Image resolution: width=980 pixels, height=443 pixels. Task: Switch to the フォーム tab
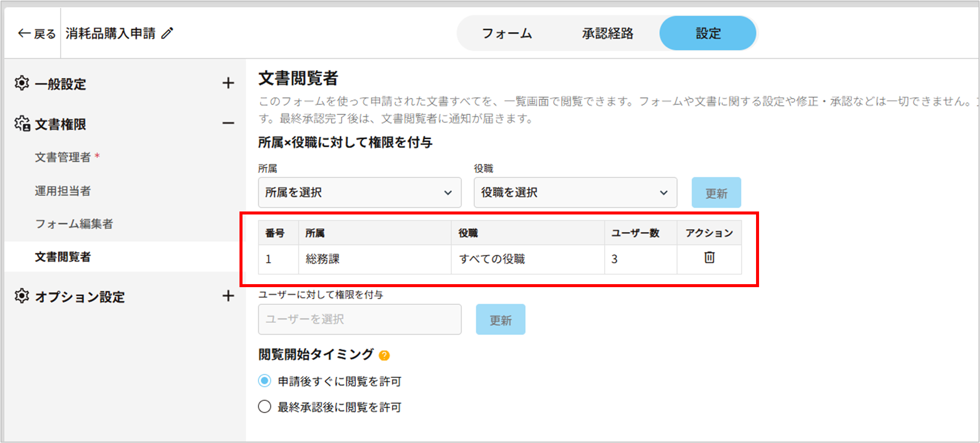tap(507, 34)
